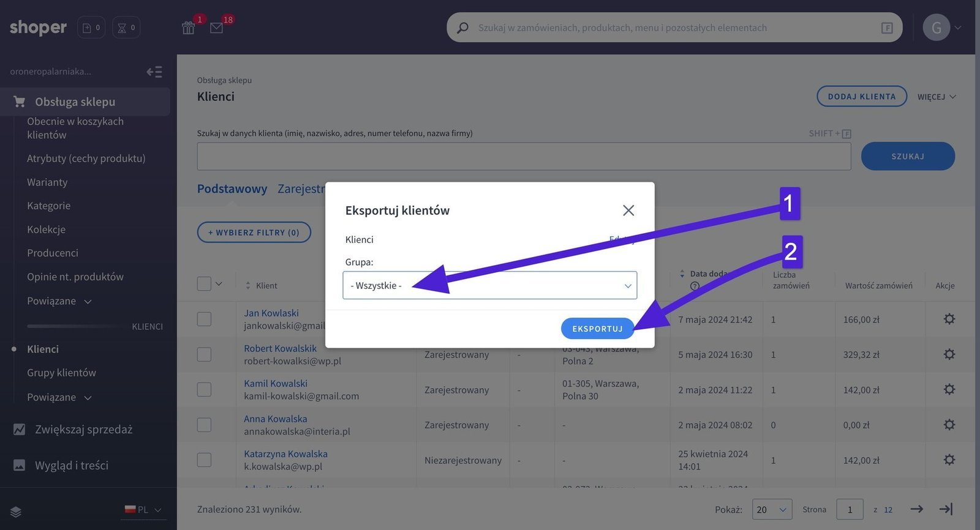Viewport: 980px width, 530px height.
Task: Open the envelope messages icon
Action: (216, 28)
